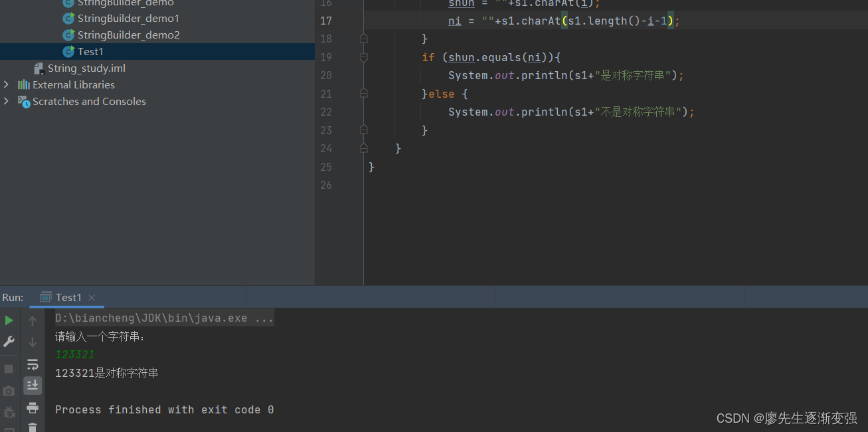868x432 pixels.
Task: Click the 123321 input line in console
Action: point(74,354)
